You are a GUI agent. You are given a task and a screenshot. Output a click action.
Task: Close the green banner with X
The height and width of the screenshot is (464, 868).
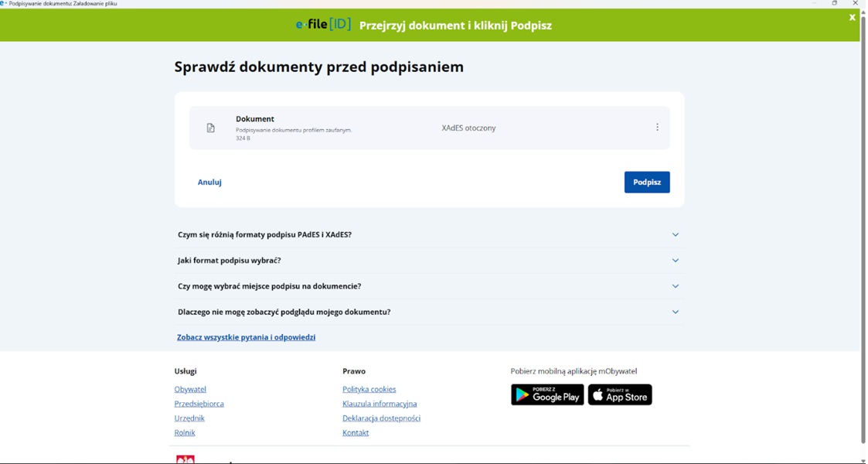[x=852, y=18]
